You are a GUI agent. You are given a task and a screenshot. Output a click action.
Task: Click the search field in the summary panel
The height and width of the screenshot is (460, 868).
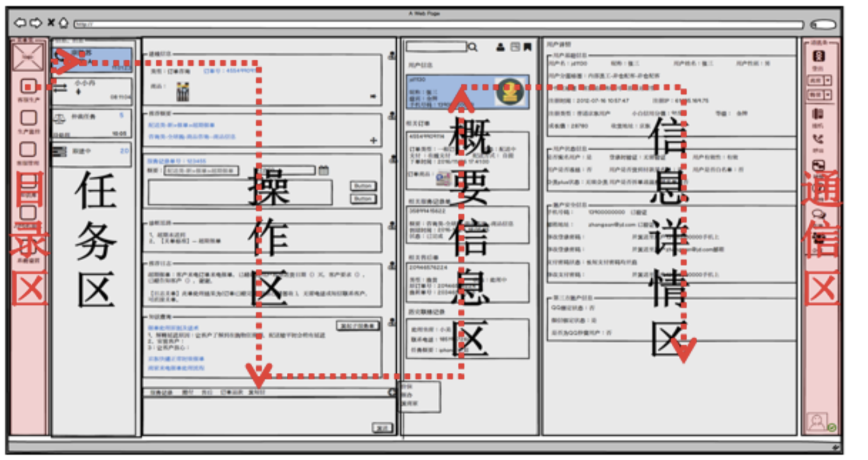[436, 47]
